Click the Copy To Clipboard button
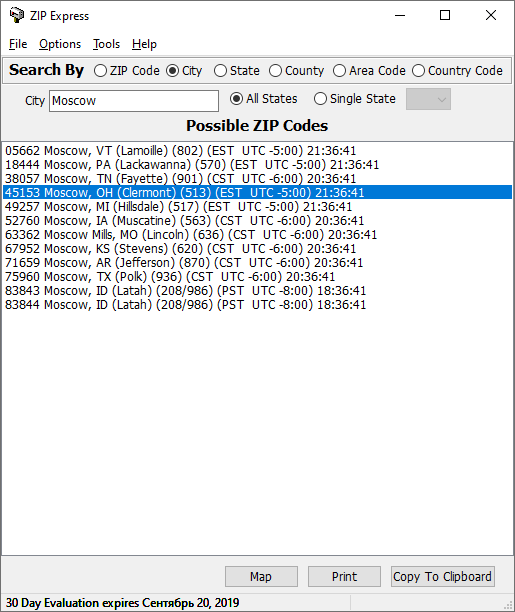This screenshot has height=612, width=515. 443,576
